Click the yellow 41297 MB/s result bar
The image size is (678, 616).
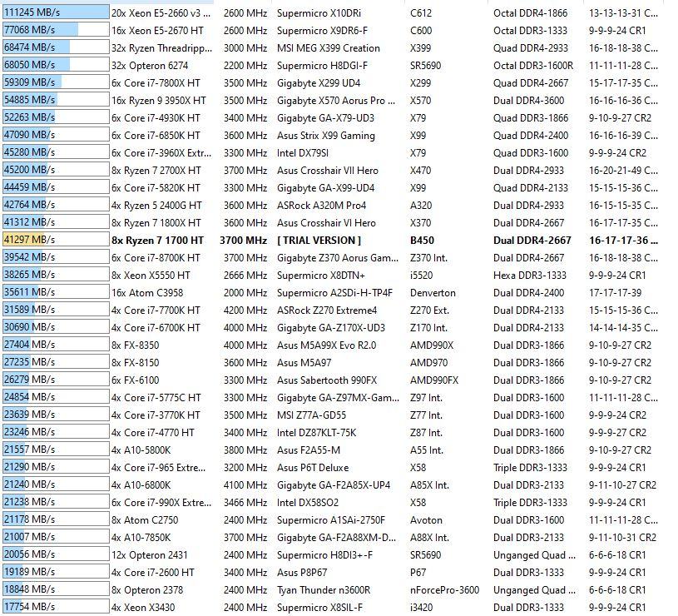tap(56, 239)
